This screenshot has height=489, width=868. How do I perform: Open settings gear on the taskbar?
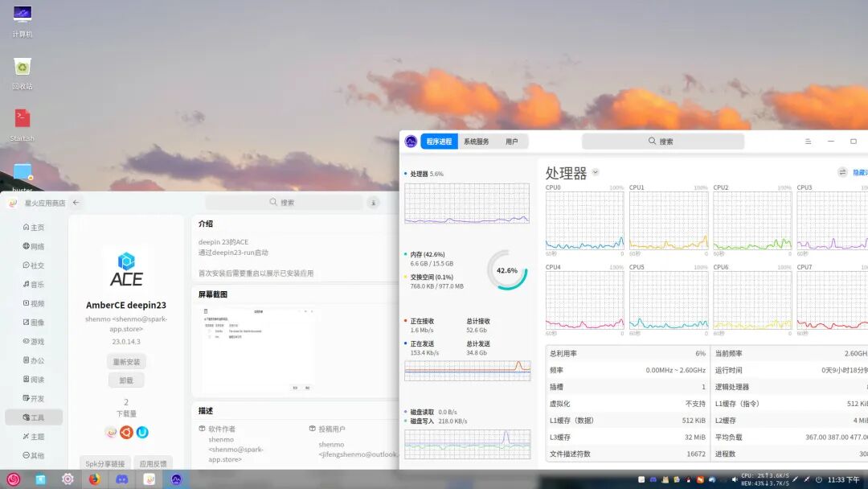click(x=68, y=479)
